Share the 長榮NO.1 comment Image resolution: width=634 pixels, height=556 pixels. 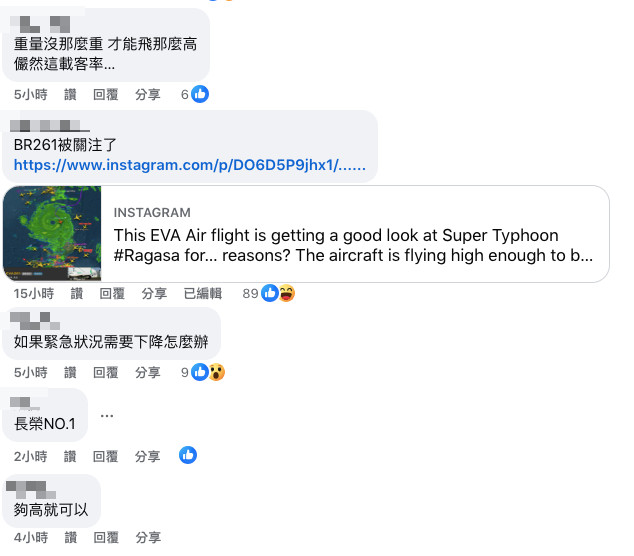coord(148,457)
